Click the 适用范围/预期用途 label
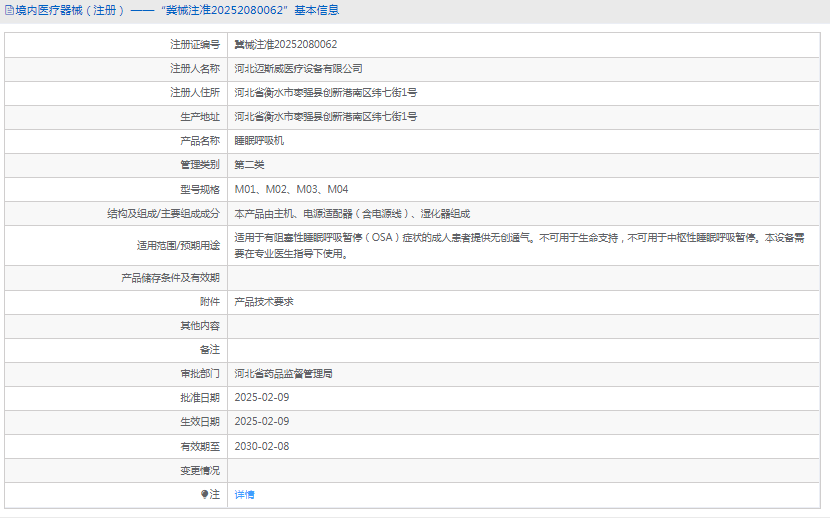This screenshot has width=830, height=518. pyautogui.click(x=178, y=246)
